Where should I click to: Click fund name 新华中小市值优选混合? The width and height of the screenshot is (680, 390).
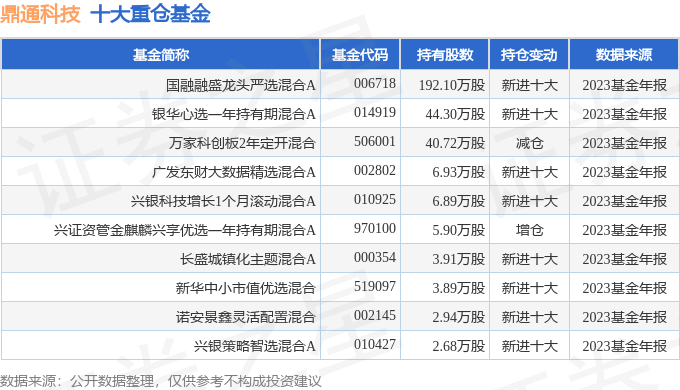point(245,288)
